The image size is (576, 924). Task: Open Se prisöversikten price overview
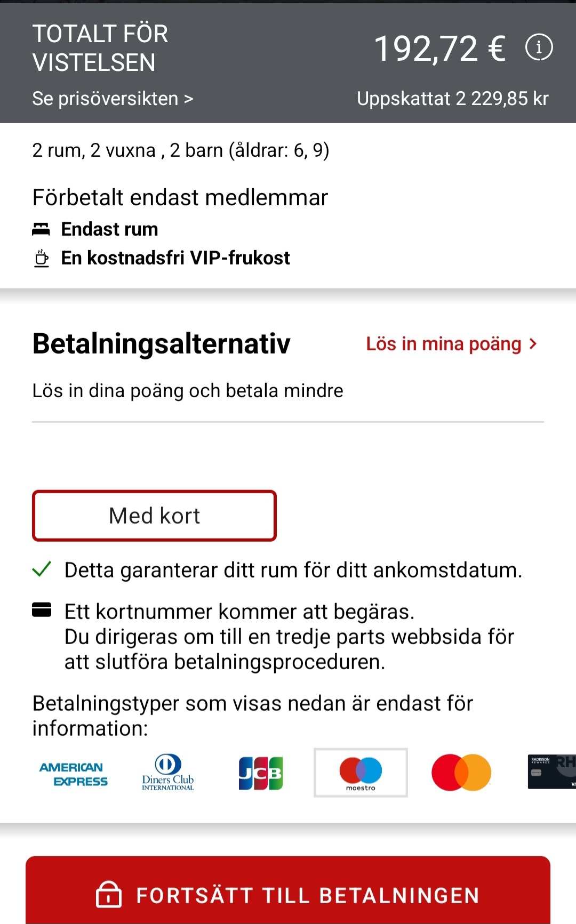click(x=113, y=99)
